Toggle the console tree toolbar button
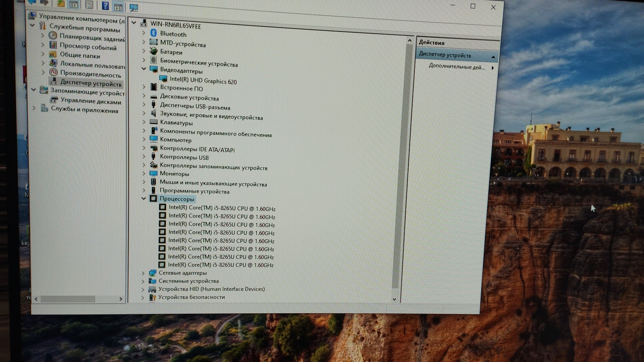 click(x=74, y=4)
